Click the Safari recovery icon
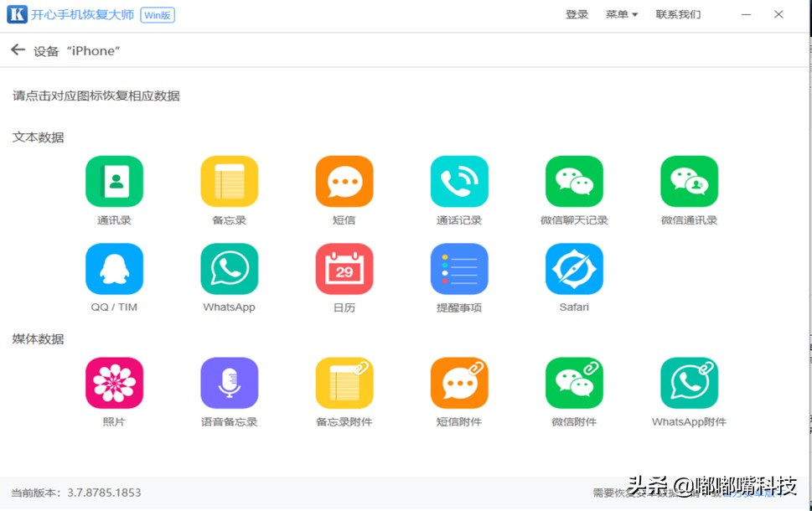 pos(573,268)
